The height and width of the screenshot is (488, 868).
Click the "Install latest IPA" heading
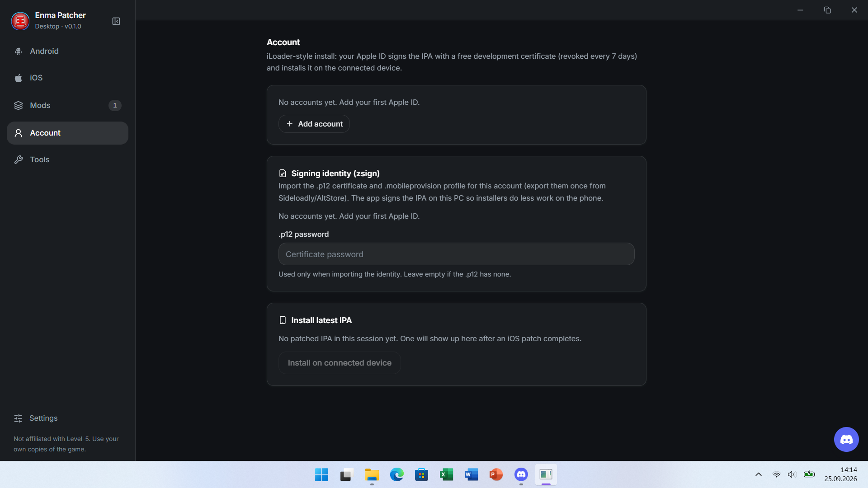(x=321, y=320)
